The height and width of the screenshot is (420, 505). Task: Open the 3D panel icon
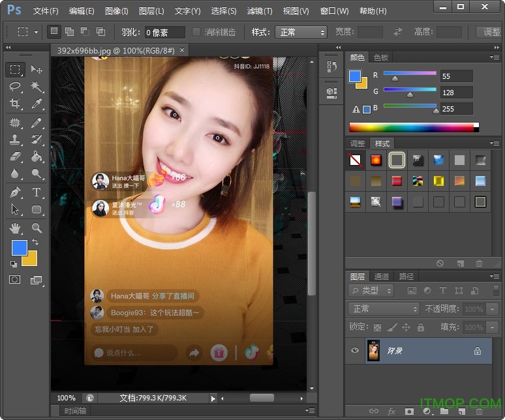pyautogui.click(x=331, y=93)
